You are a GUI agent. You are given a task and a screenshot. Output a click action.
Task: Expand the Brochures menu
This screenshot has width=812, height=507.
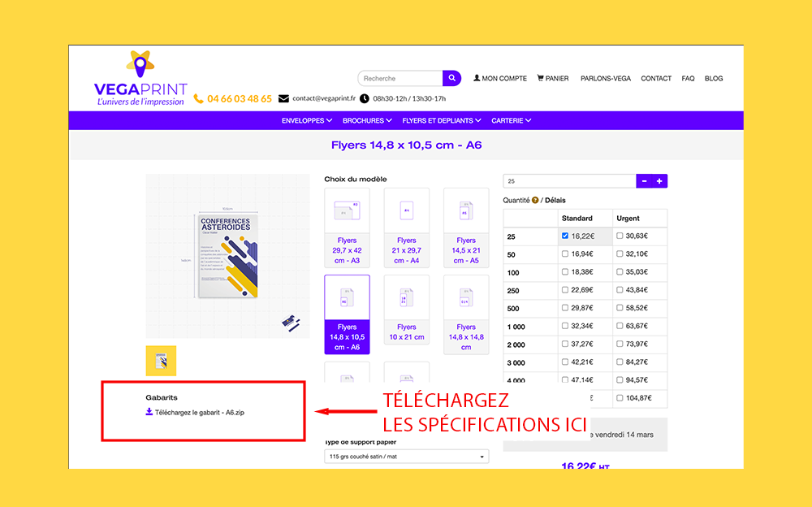(x=367, y=120)
